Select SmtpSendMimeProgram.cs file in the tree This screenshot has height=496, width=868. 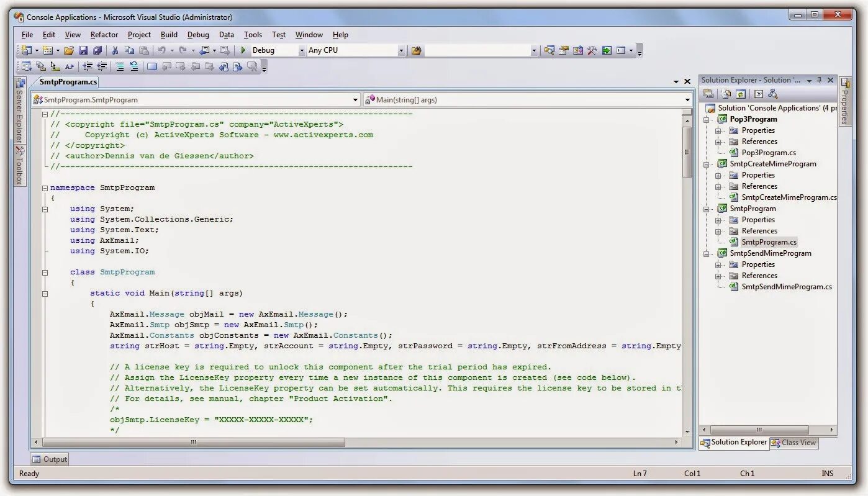click(x=787, y=287)
